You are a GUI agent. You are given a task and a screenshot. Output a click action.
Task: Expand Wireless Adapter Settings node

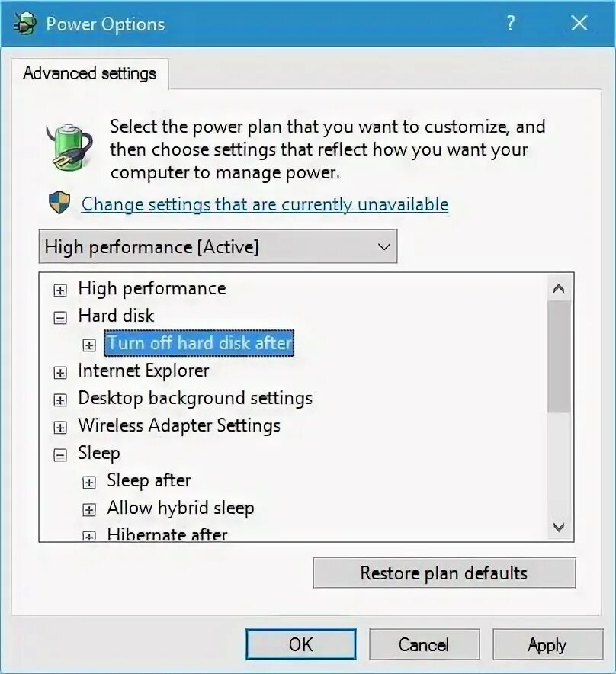click(60, 428)
